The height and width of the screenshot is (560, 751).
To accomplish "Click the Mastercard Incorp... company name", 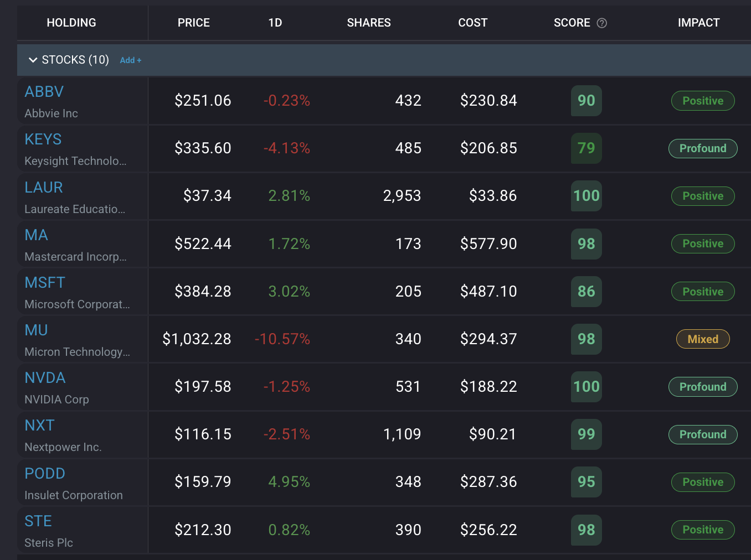I will coord(75,257).
